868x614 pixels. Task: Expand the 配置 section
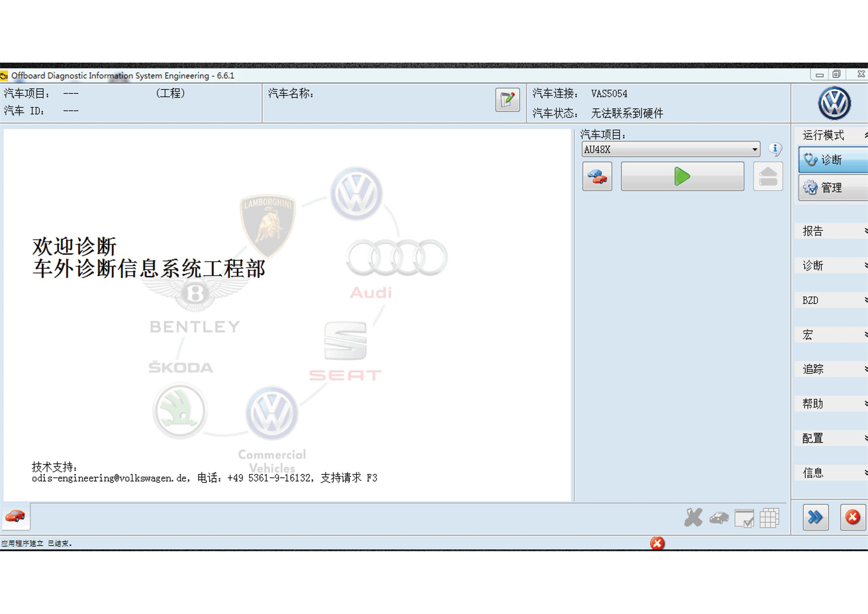pyautogui.click(x=832, y=438)
